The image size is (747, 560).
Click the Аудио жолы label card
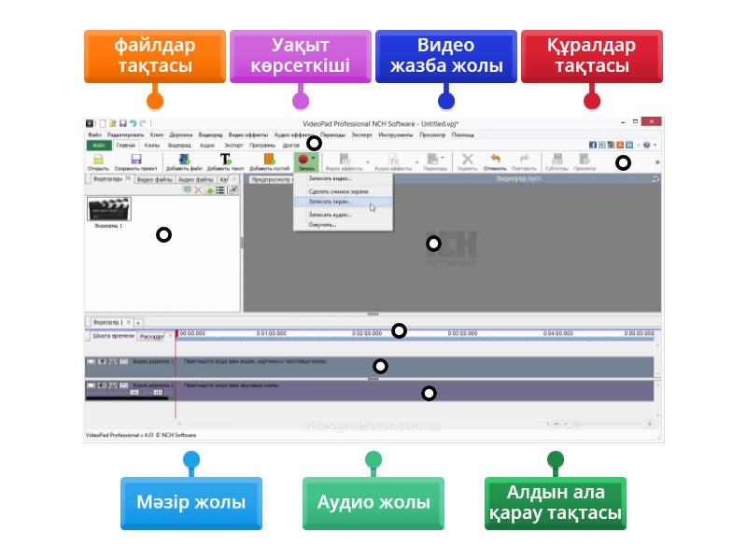(373, 503)
